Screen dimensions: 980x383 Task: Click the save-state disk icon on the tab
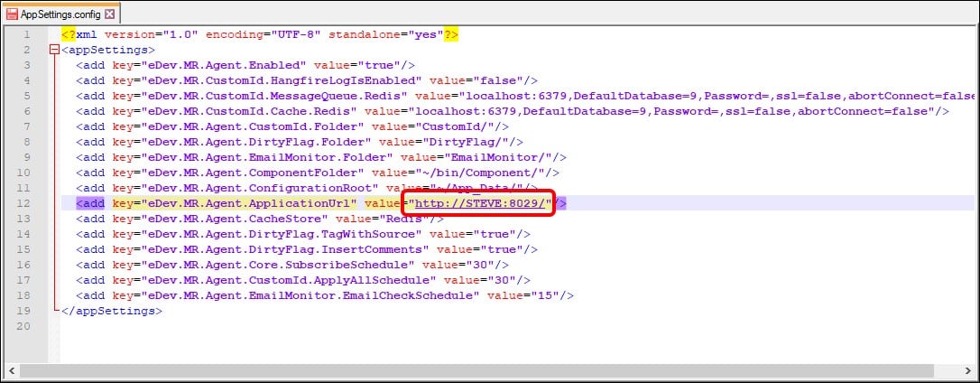pyautogui.click(x=12, y=14)
